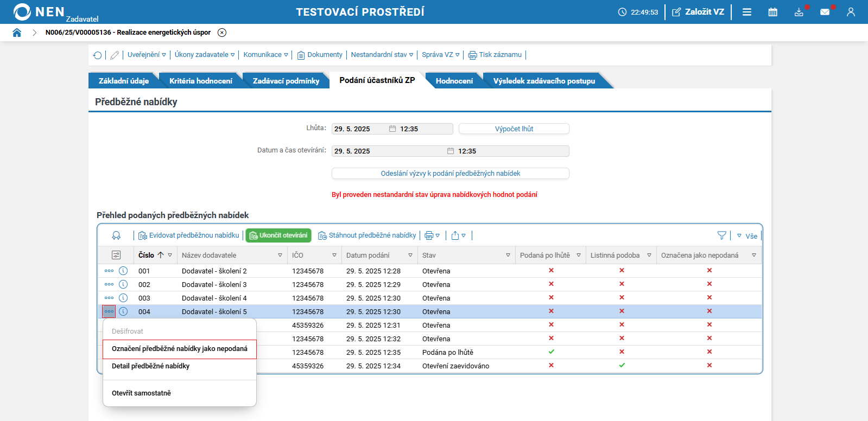Click Dešifrovat context menu entry
This screenshot has width=868, height=421.
[x=180, y=331]
